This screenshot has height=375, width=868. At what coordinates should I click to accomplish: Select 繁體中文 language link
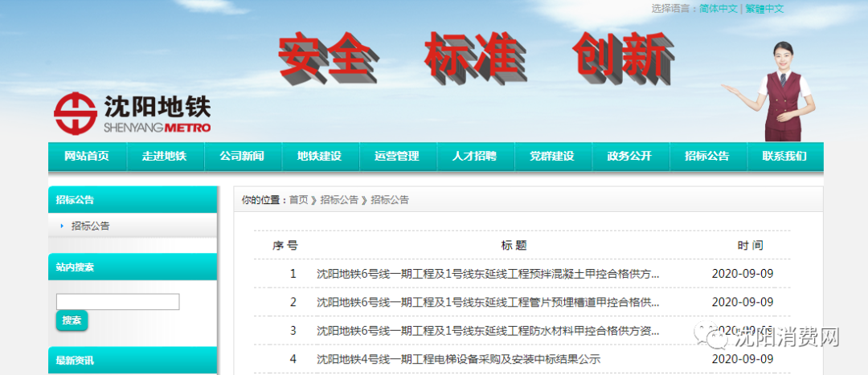pos(764,9)
